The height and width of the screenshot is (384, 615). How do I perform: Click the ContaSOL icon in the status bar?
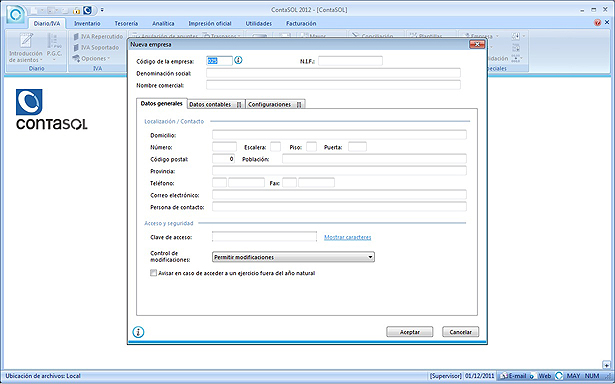coord(559,376)
